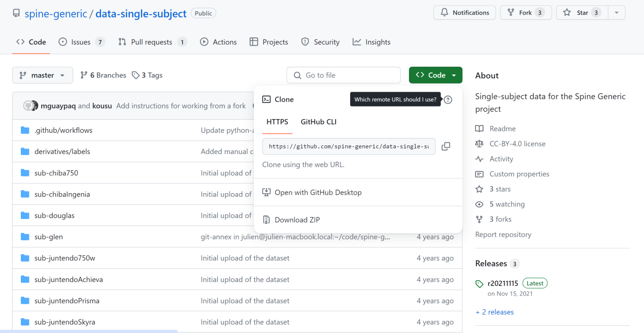
Task: Open the sub-chiba750 folder
Action: point(56,173)
